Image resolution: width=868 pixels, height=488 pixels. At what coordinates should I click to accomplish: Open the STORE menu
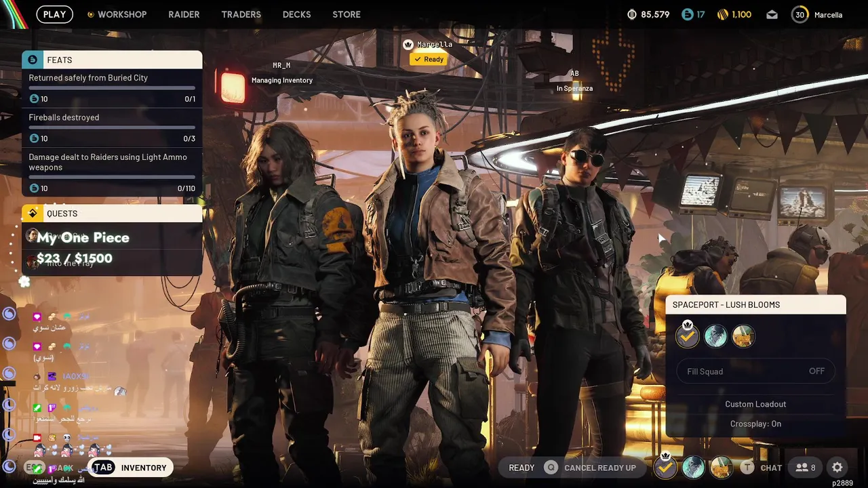[347, 14]
